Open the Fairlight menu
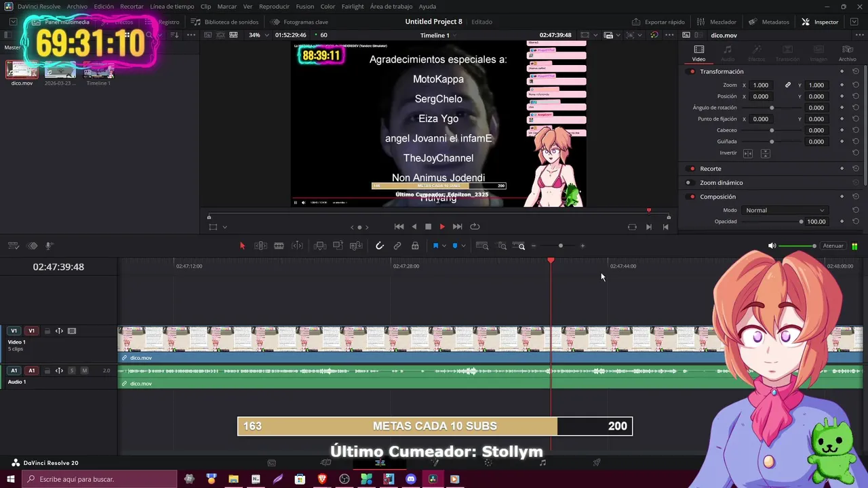 tap(353, 6)
